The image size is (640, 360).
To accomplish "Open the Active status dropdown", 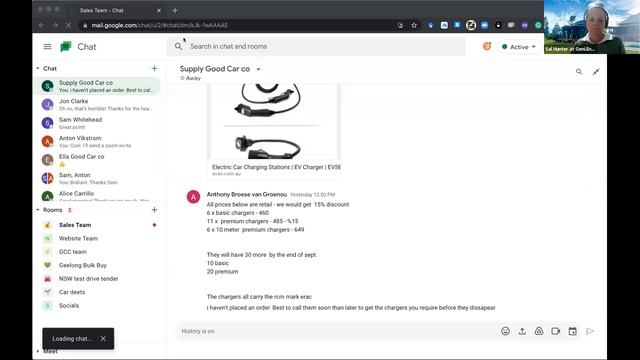I will click(x=519, y=47).
